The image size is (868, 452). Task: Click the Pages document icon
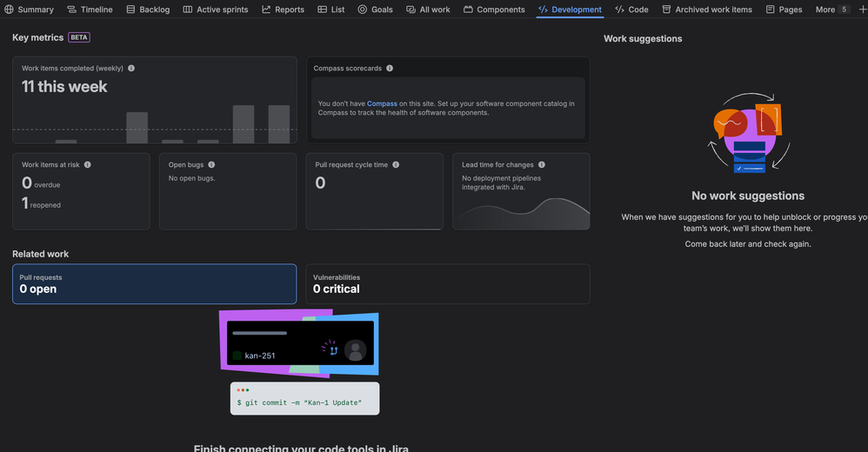[x=770, y=10]
